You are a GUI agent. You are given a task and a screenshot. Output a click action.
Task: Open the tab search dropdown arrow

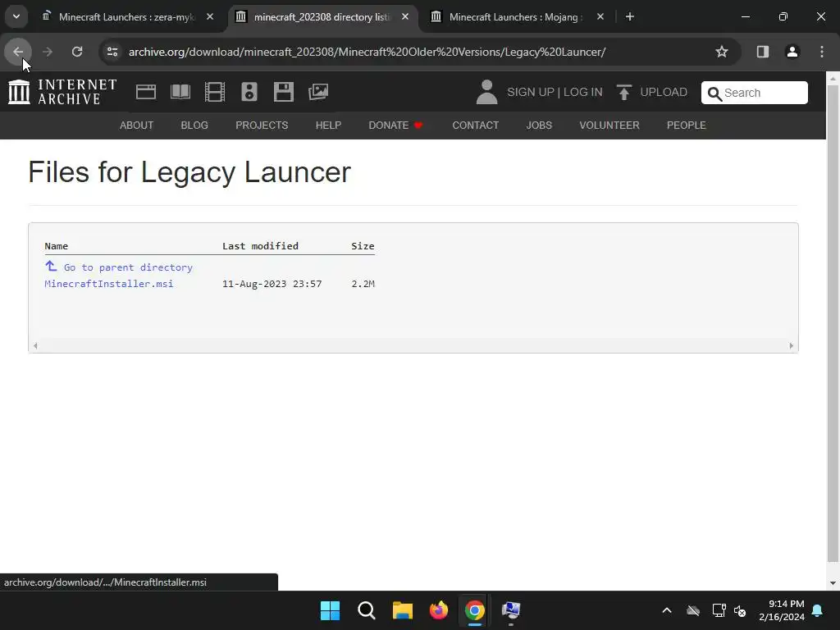click(x=16, y=16)
